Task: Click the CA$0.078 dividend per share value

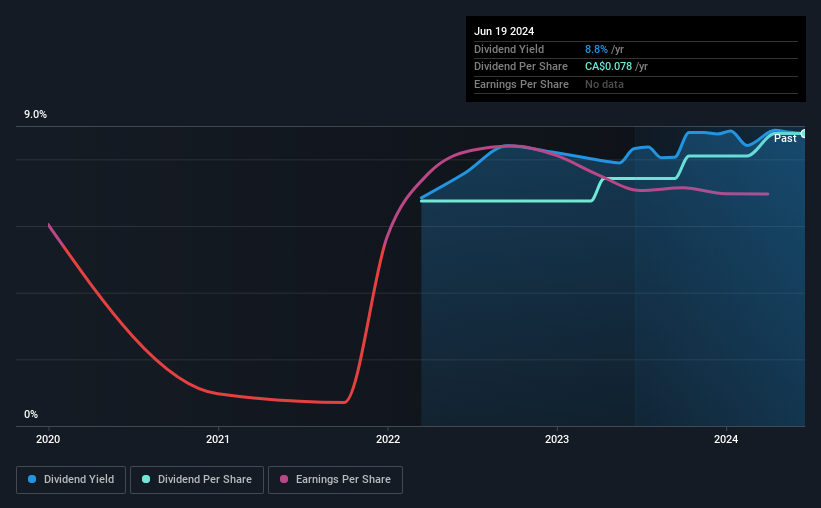Action: tap(608, 67)
